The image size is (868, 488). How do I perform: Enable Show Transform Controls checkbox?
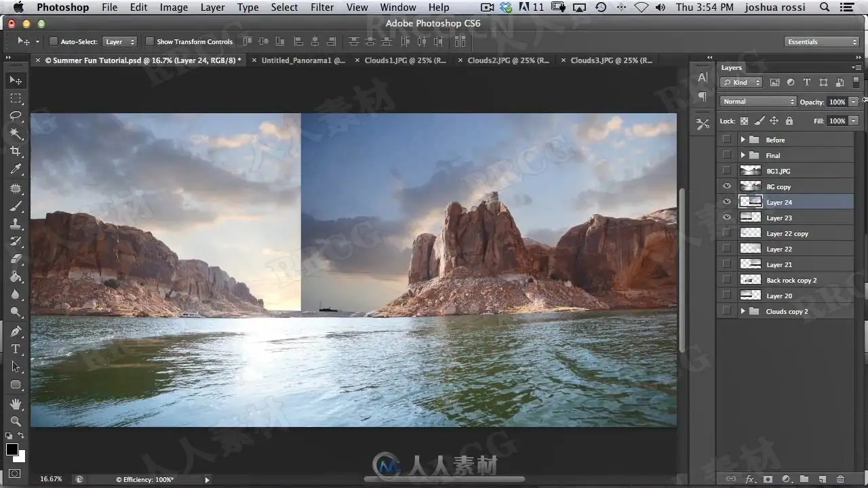click(150, 41)
